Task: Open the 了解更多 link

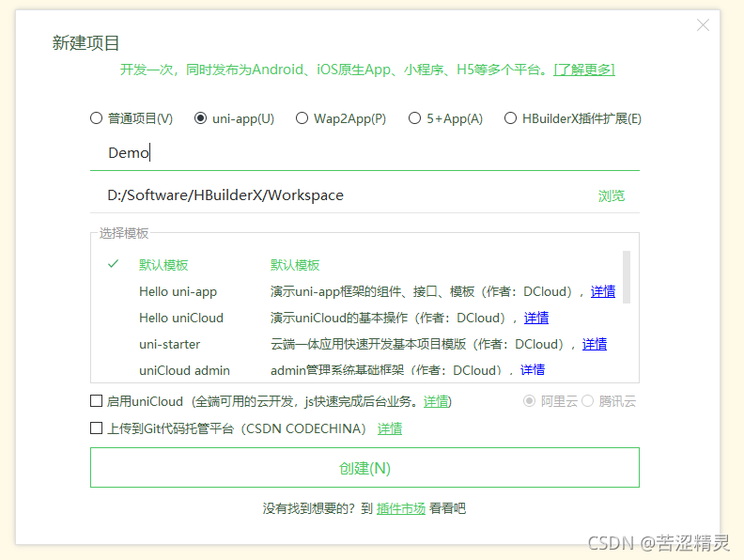Action: (x=584, y=70)
